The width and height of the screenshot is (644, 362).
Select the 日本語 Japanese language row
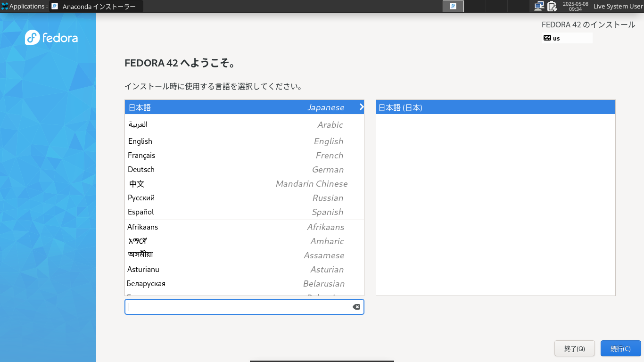click(244, 107)
